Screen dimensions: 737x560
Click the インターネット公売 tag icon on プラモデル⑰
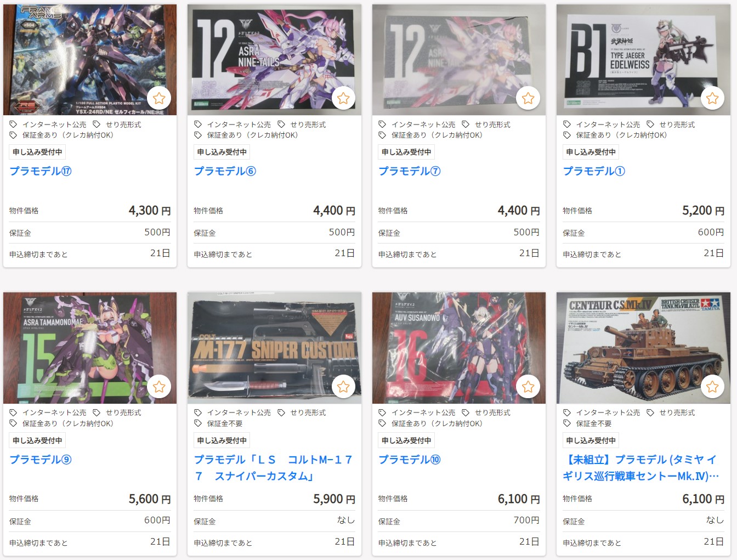click(14, 125)
